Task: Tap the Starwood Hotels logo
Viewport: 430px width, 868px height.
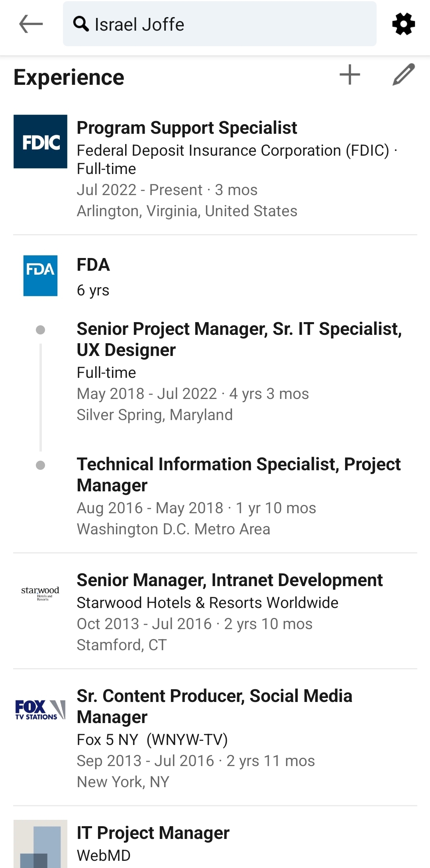Action: point(40,592)
